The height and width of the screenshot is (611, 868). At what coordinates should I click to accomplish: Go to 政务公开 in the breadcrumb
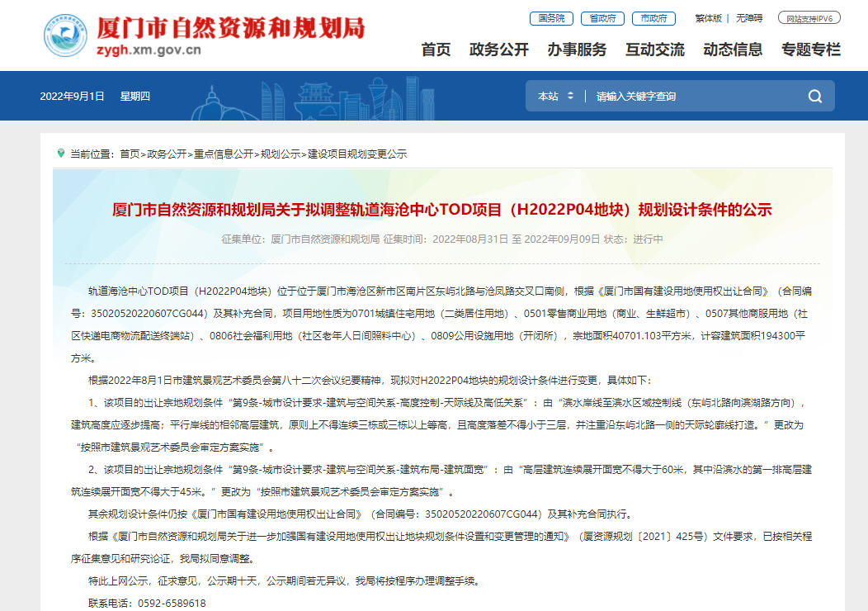tap(167, 154)
